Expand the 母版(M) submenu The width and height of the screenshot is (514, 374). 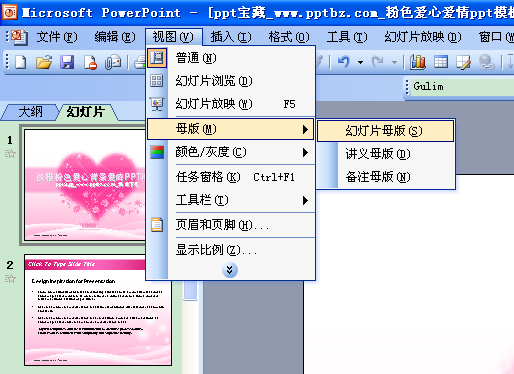pos(231,129)
